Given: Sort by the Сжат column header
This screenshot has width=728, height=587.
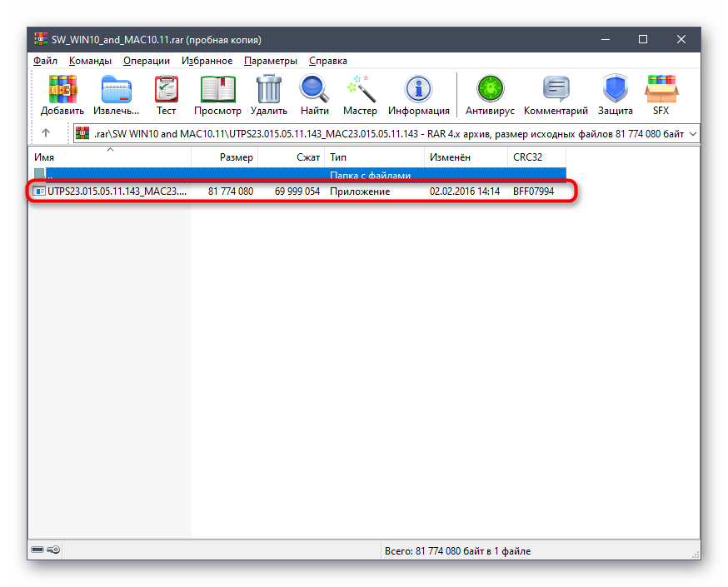Looking at the screenshot, I should (x=291, y=157).
